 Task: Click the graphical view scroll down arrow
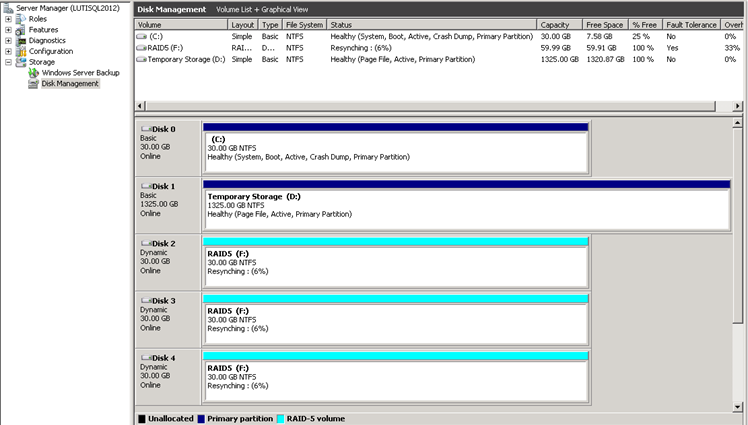point(738,407)
